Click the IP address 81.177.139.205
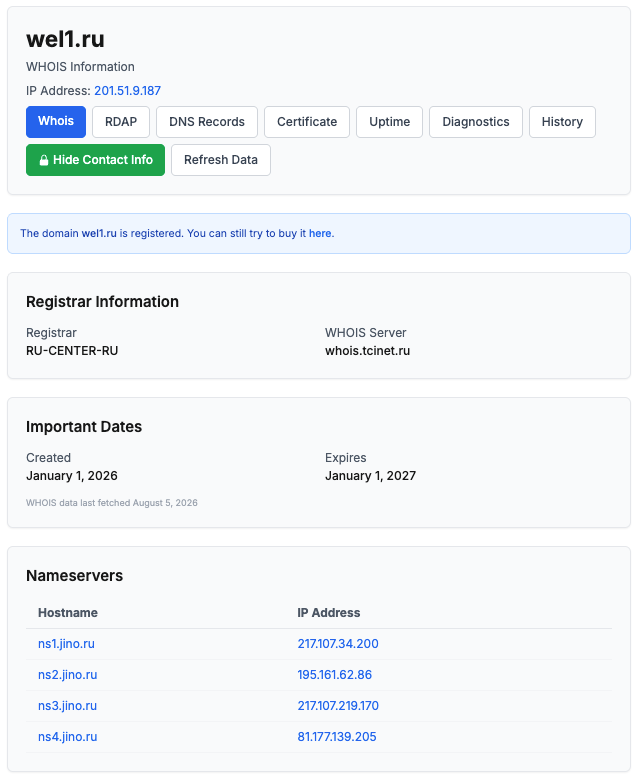634x781 pixels. coord(337,736)
